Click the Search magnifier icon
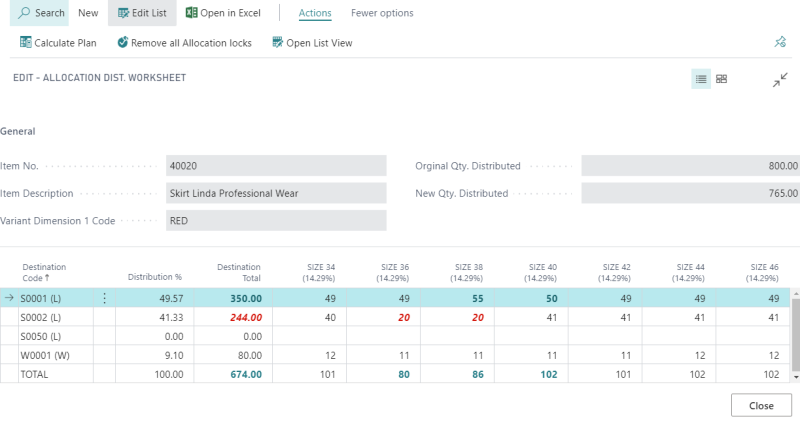 click(25, 13)
